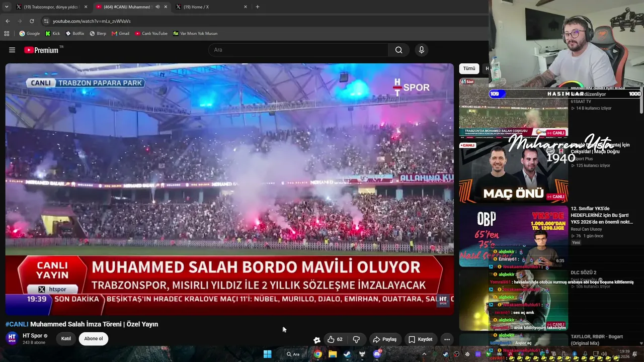Open the OBP YKS video thumbnail
Screen dimensions: 644x362
pyautogui.click(x=513, y=236)
